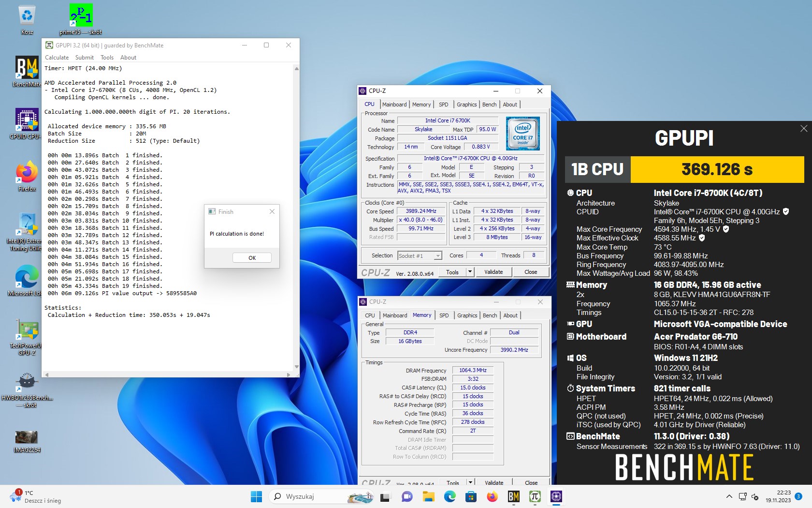Close the Finish dialog with X
812x508 pixels.
click(272, 211)
